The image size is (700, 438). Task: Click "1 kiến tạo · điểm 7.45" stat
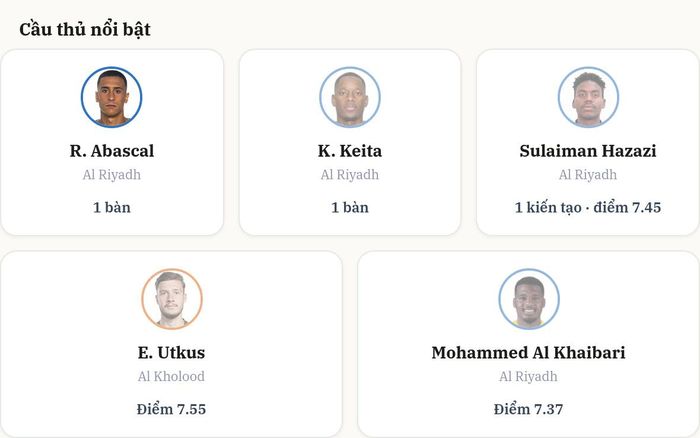588,208
